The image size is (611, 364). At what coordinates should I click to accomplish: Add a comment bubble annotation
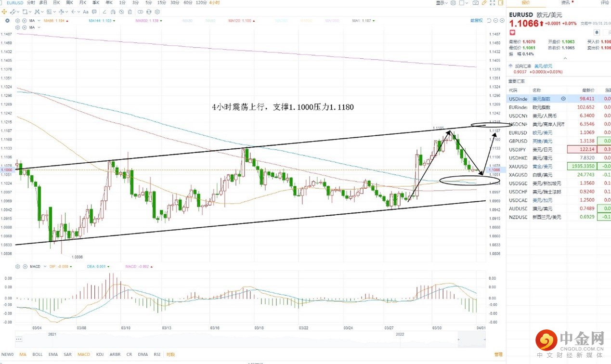coord(94,12)
